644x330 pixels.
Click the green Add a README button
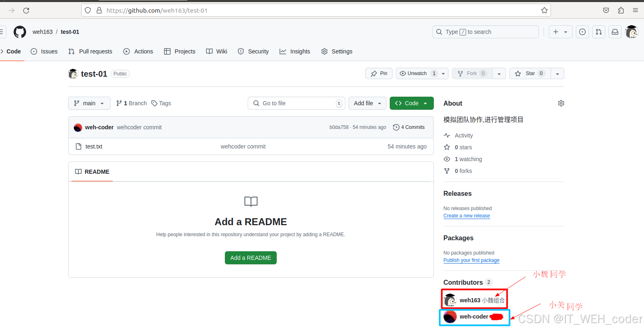pyautogui.click(x=251, y=258)
